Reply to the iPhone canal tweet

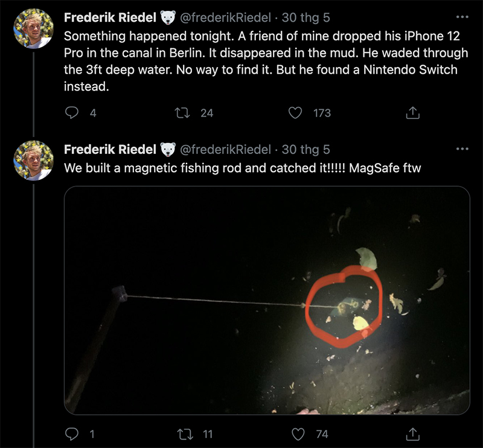click(72, 112)
